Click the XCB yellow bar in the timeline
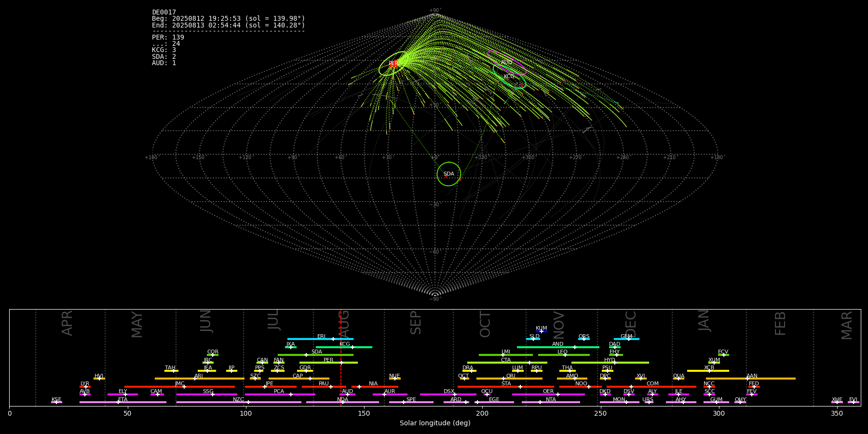This screenshot has height=434, width=868. point(708,371)
